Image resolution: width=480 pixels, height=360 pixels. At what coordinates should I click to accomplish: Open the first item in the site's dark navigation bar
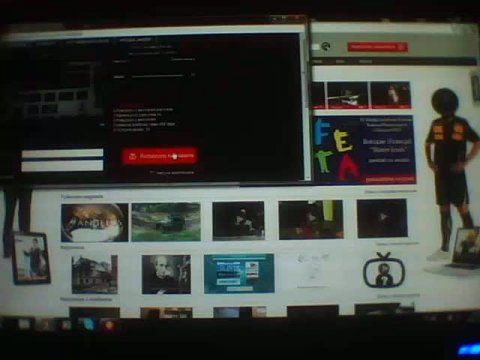(318, 61)
